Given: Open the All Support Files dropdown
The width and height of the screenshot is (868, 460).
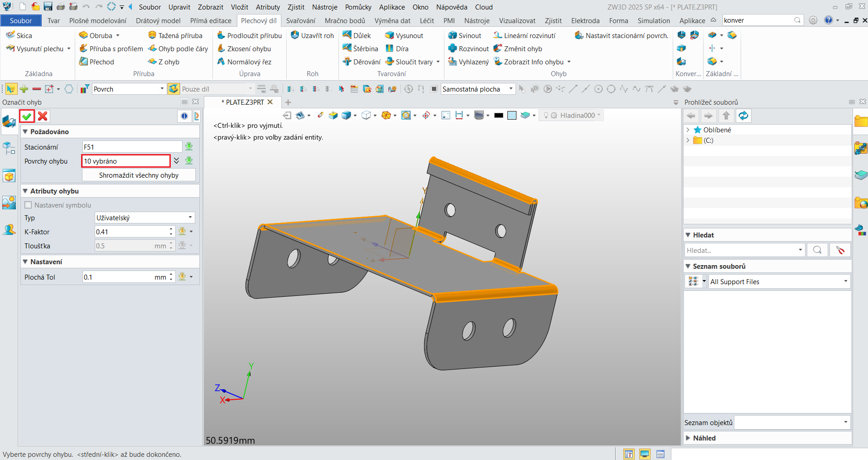Looking at the screenshot, I should 779,281.
